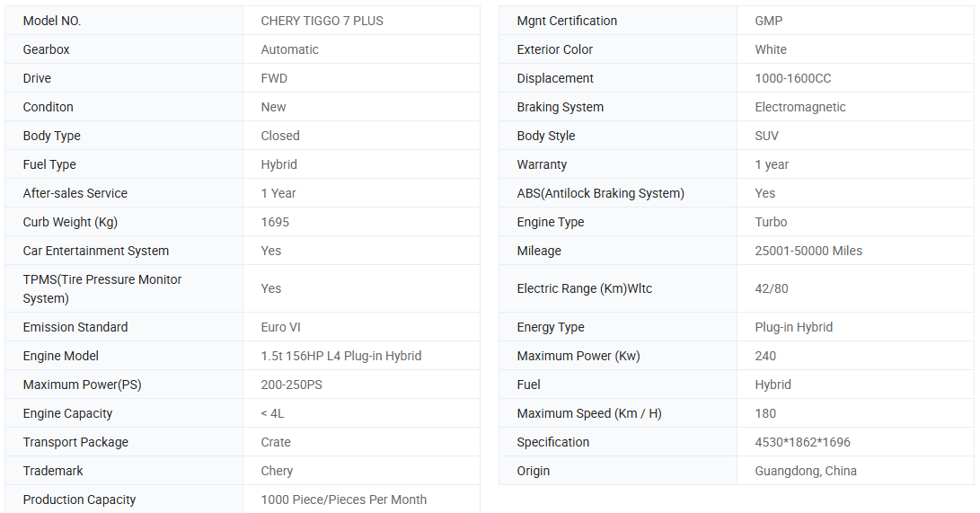
Task: Click the Curb Weight value 1695
Action: click(275, 222)
